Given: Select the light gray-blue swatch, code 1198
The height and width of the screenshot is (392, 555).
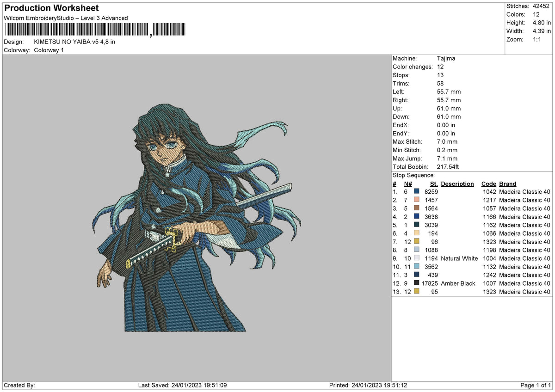Looking at the screenshot, I should point(417,250).
